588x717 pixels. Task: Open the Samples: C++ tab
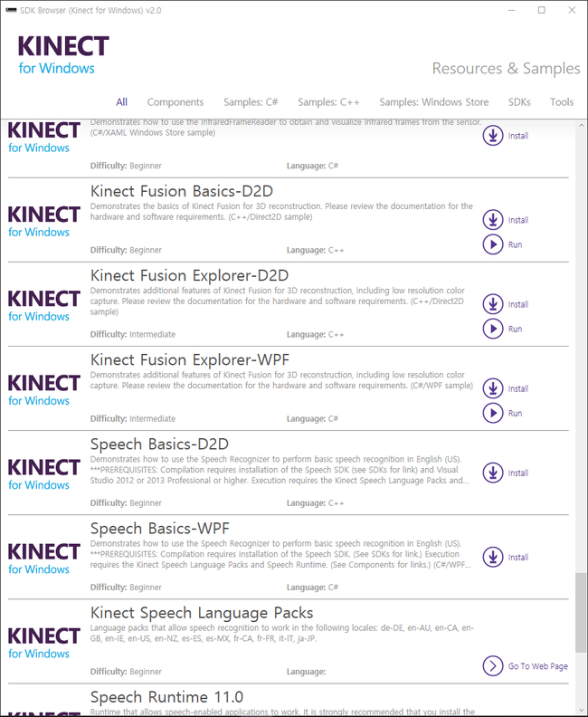[x=328, y=102]
